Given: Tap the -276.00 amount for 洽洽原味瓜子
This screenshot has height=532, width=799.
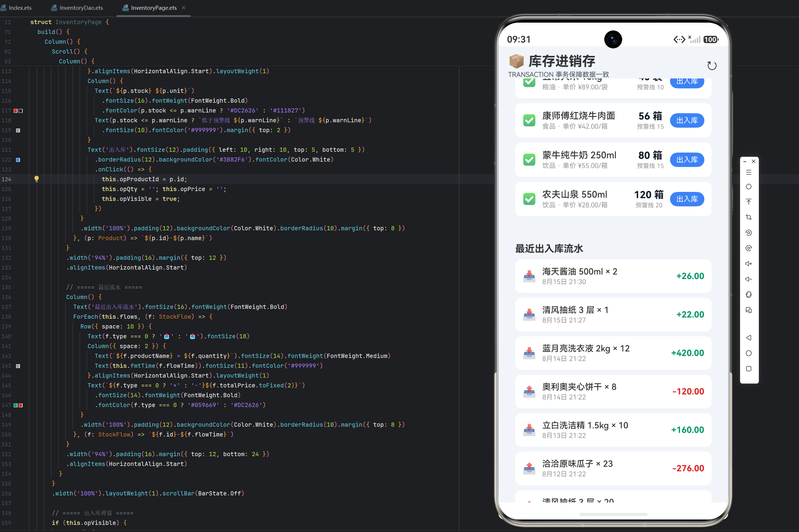Looking at the screenshot, I should (688, 468).
